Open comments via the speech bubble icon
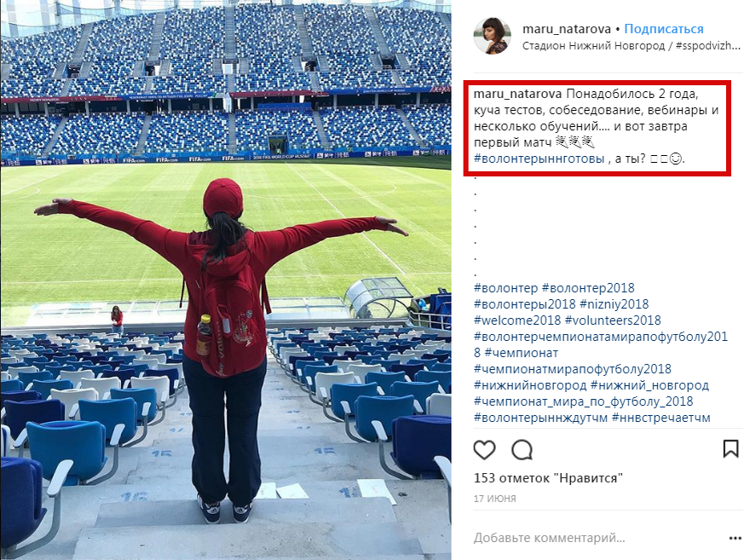Image resolution: width=750 pixels, height=560 pixels. coord(522,450)
